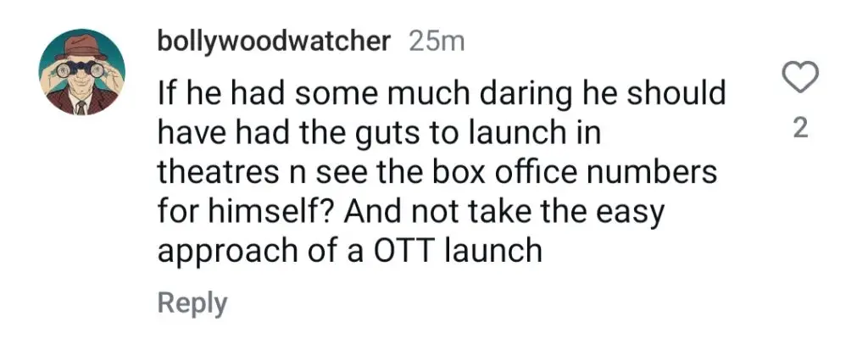Click the bollywoodwatcher username
The height and width of the screenshot is (339, 868).
pyautogui.click(x=274, y=42)
